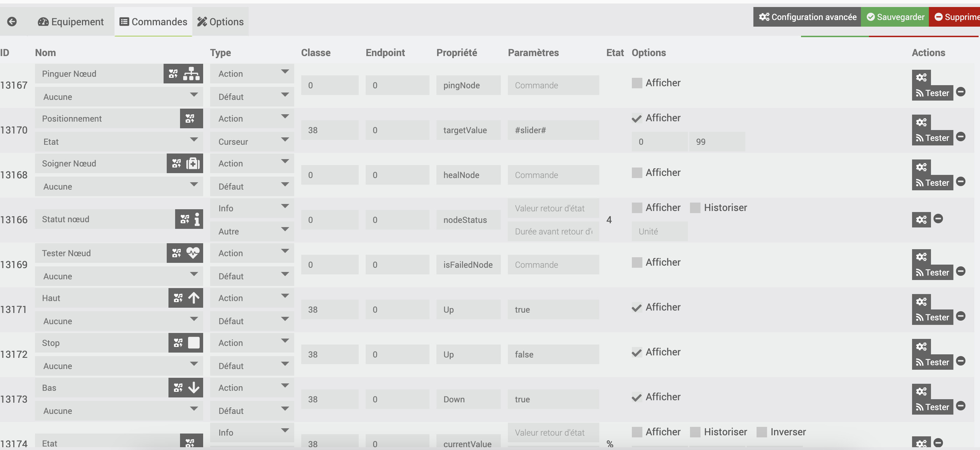The width and height of the screenshot is (980, 450).
Task: Click the up arrow icon for Haut
Action: pyautogui.click(x=194, y=298)
